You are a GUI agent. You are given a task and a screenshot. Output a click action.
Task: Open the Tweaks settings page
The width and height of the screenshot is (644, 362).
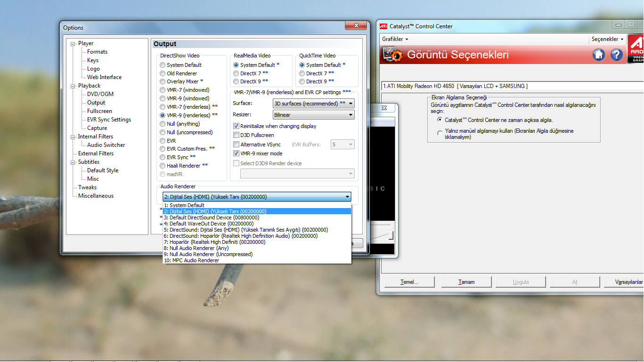click(87, 187)
